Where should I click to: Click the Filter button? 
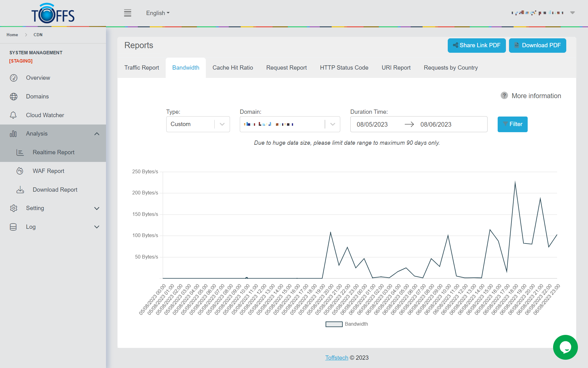tap(512, 124)
